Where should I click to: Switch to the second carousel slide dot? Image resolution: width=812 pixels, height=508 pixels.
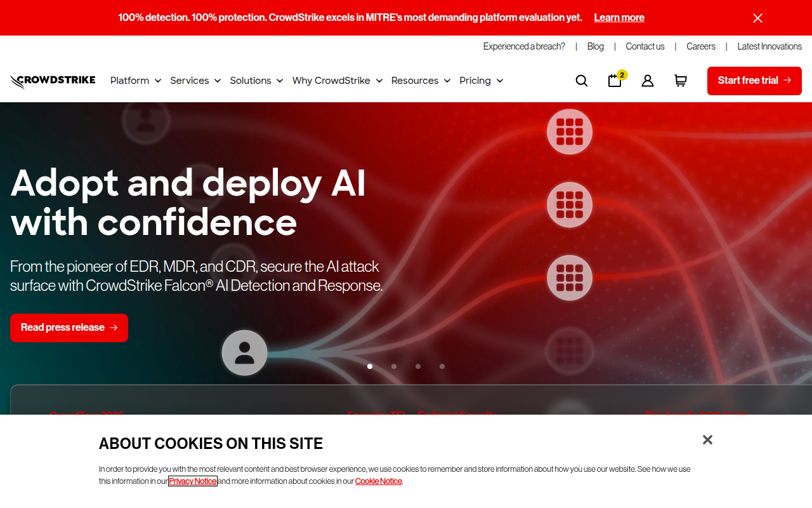(x=394, y=366)
